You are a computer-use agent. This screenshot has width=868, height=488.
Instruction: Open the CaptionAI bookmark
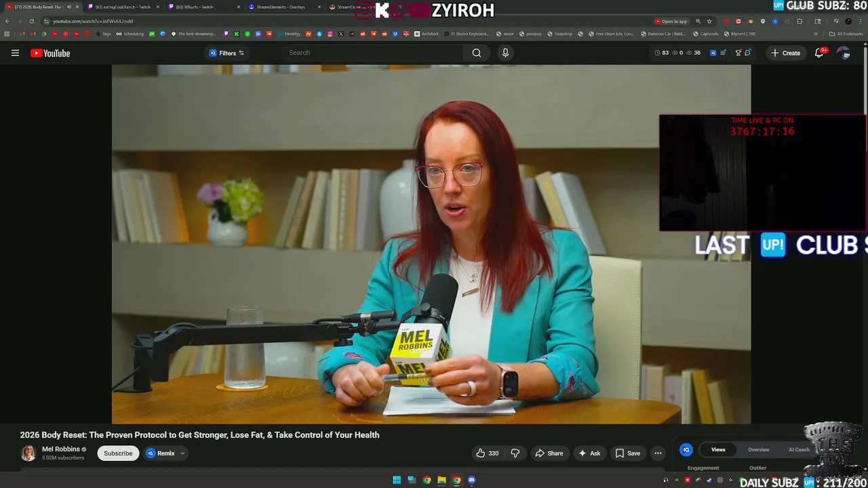coord(706,34)
